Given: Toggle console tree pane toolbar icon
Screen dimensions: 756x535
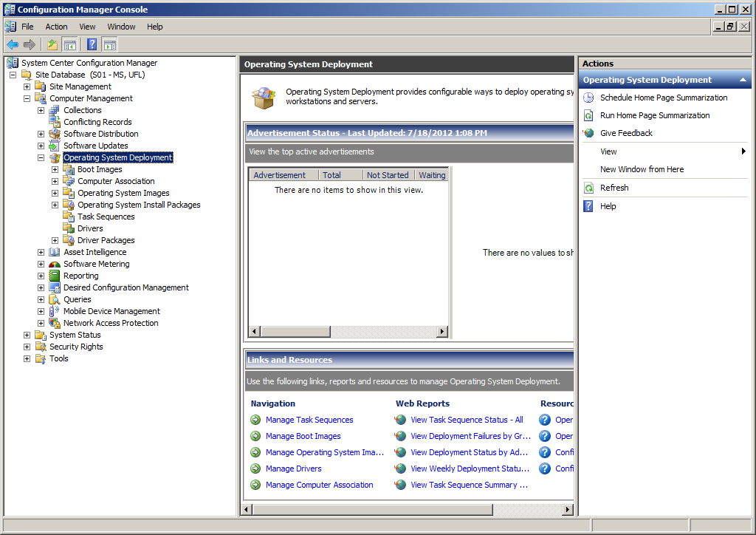Looking at the screenshot, I should tap(70, 45).
